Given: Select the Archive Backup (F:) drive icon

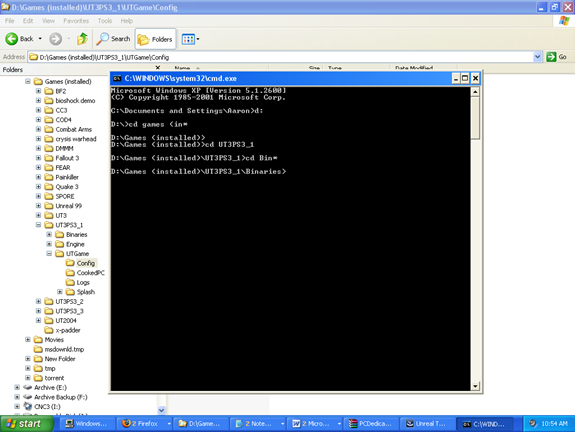Looking at the screenshot, I should click(28, 397).
